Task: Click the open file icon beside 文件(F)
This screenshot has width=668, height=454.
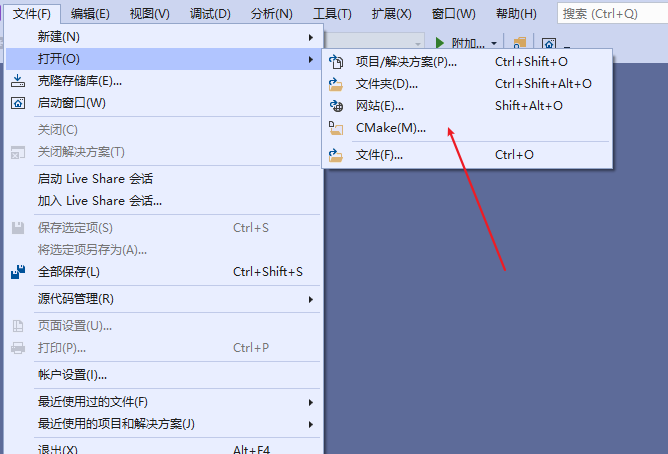Action: click(x=336, y=155)
